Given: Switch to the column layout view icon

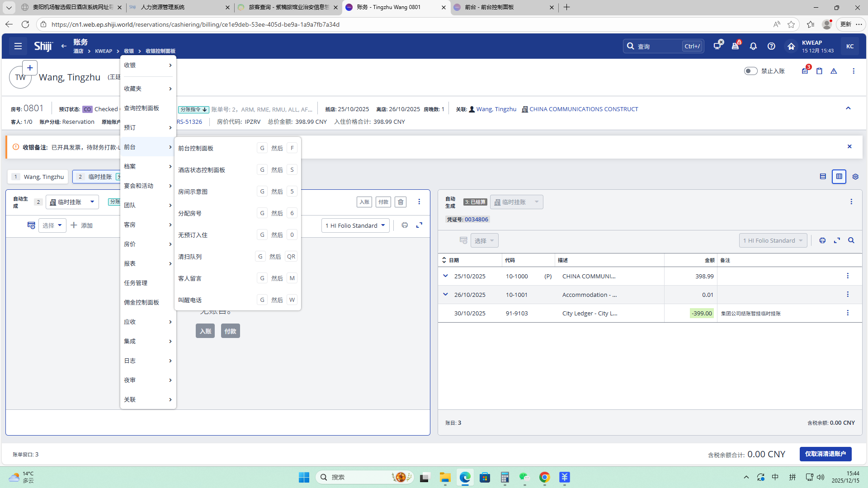Looking at the screenshot, I should pos(839,177).
